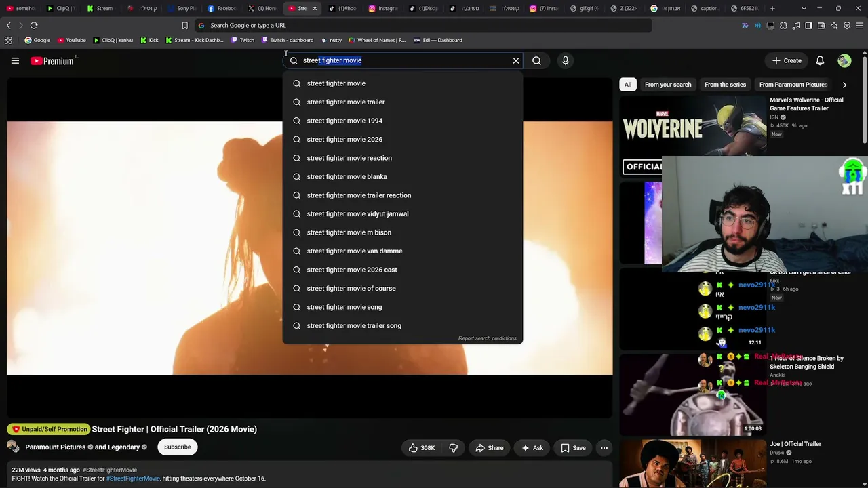
Task: Choose suggestion "street fighter movie 1994"
Action: pos(403,121)
